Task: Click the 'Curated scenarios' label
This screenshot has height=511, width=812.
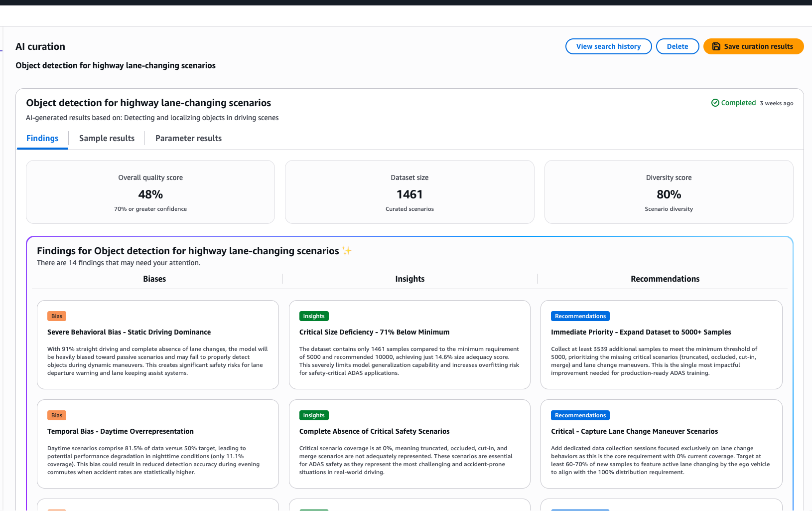Action: 409,209
